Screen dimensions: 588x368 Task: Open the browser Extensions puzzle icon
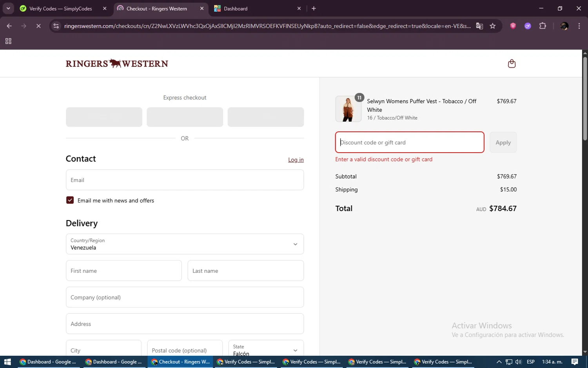pos(543,26)
